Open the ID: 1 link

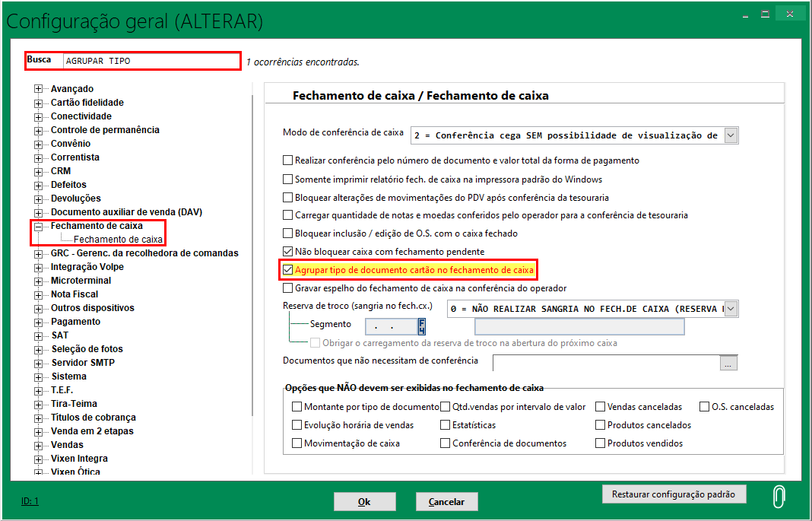pos(30,500)
